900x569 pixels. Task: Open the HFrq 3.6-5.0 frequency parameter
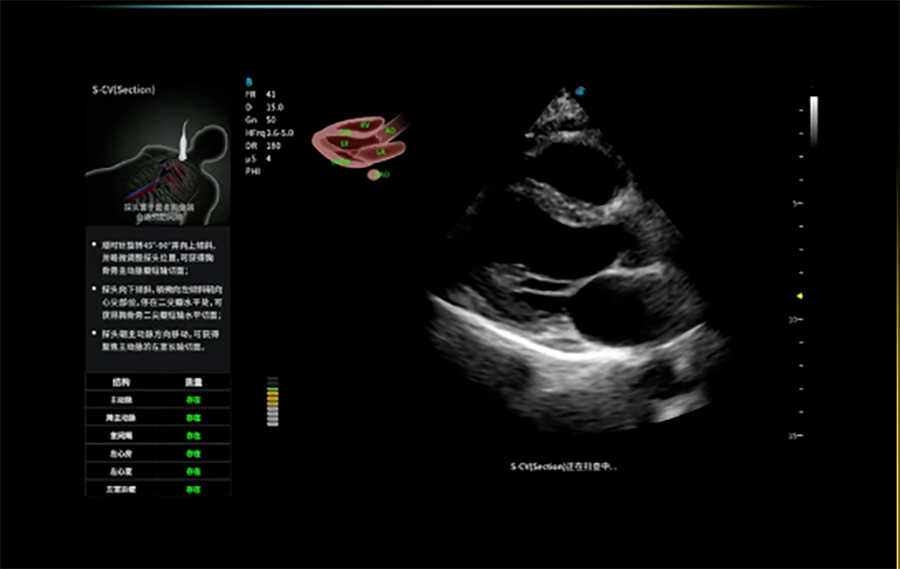[270, 132]
